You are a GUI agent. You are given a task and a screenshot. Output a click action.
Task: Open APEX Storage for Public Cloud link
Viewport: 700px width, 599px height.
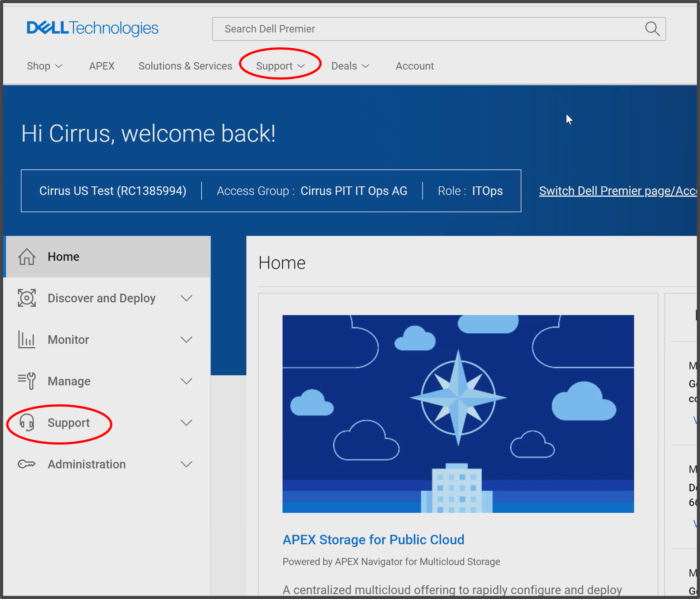click(x=373, y=540)
